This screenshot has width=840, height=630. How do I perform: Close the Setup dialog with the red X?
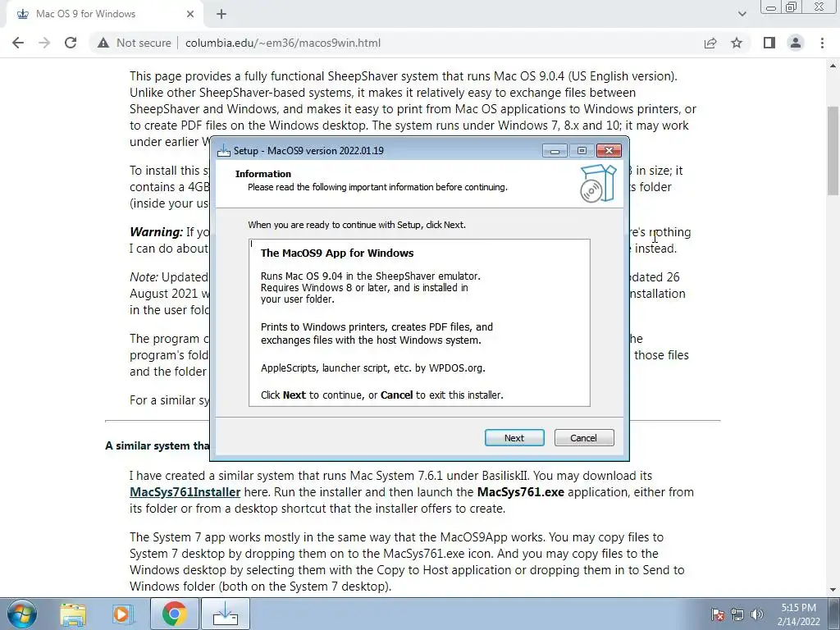(x=609, y=151)
